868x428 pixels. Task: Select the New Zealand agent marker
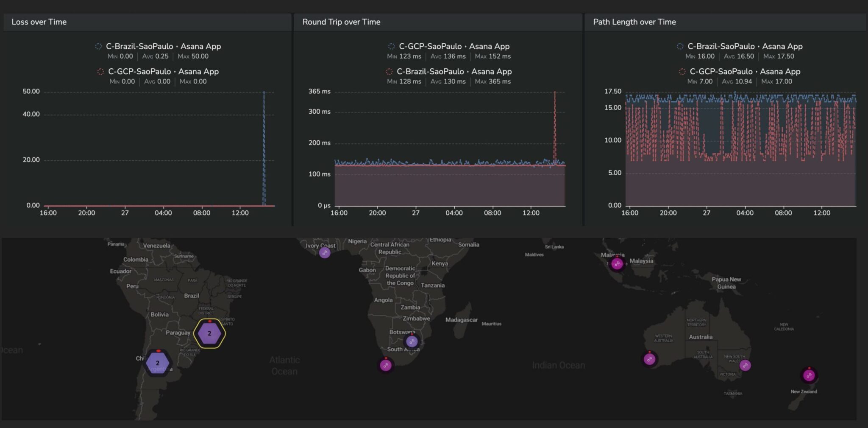pyautogui.click(x=810, y=375)
